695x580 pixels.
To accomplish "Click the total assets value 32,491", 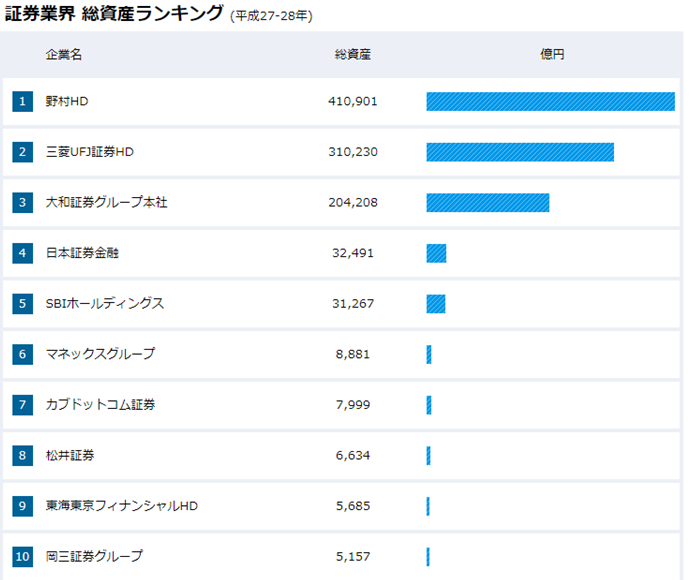I will (x=353, y=253).
